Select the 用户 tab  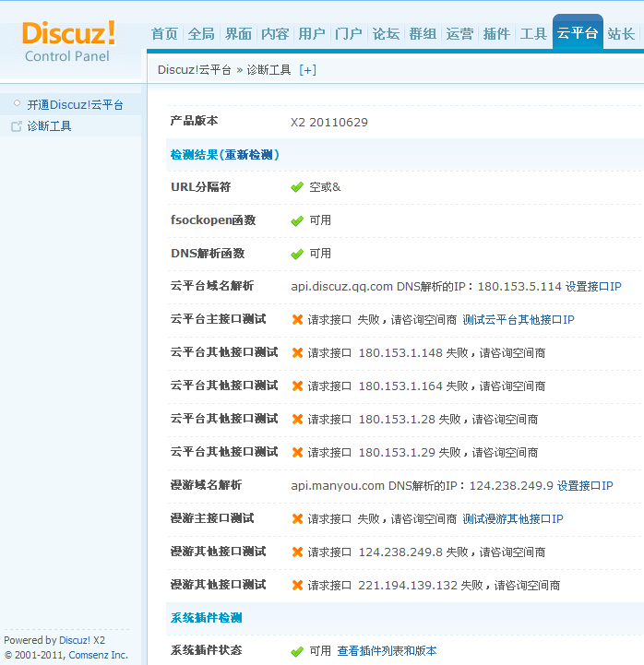312,34
